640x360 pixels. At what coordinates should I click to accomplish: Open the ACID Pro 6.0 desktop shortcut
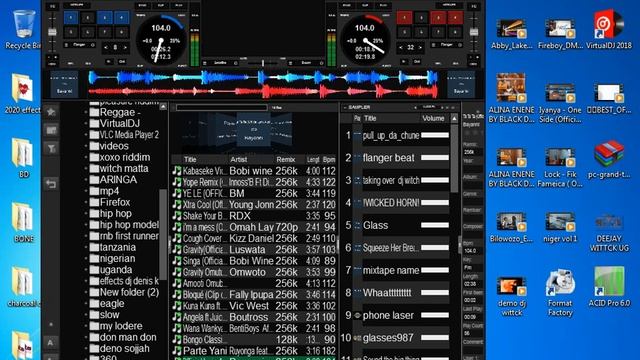click(x=609, y=287)
